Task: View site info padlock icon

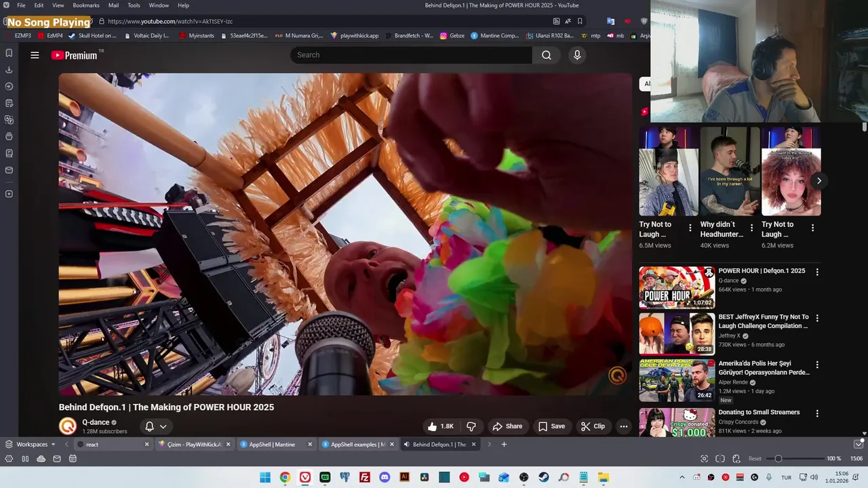Action: (102, 21)
